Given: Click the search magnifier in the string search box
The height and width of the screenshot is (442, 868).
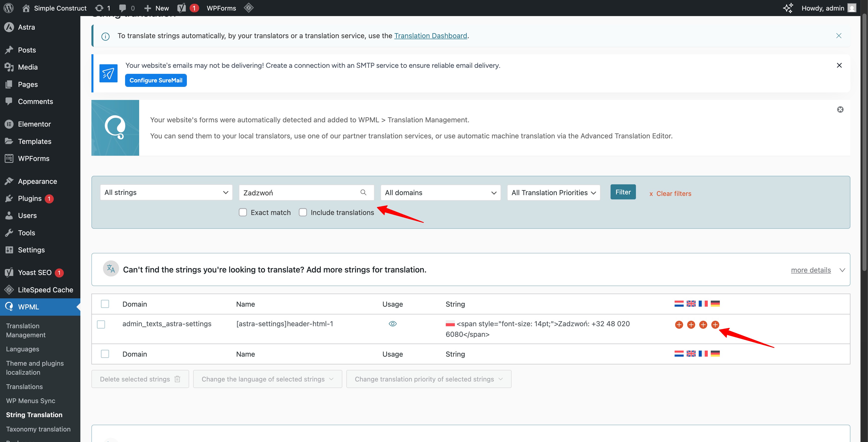Looking at the screenshot, I should [363, 192].
